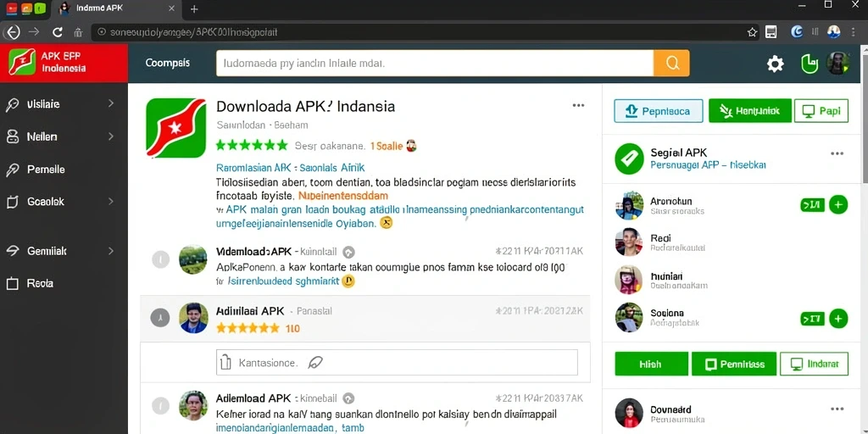The width and height of the screenshot is (868, 434).
Task: Click the green Pennirlass button
Action: pos(735,364)
